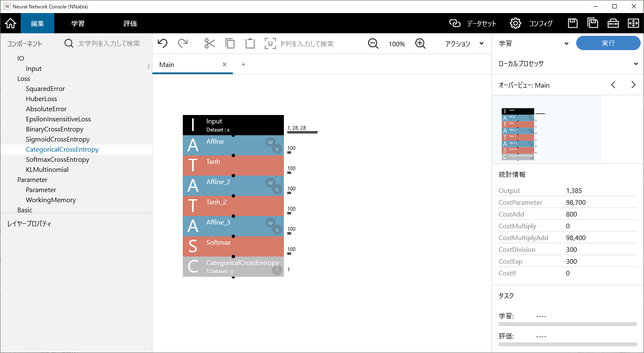Switch to the 学習 tab in top bar
This screenshot has height=353, width=644.
tap(77, 23)
